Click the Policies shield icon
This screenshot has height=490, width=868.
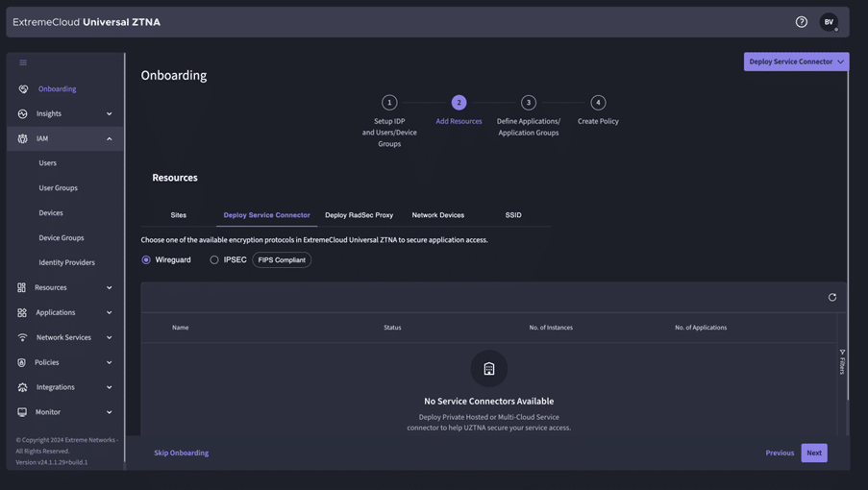22,362
